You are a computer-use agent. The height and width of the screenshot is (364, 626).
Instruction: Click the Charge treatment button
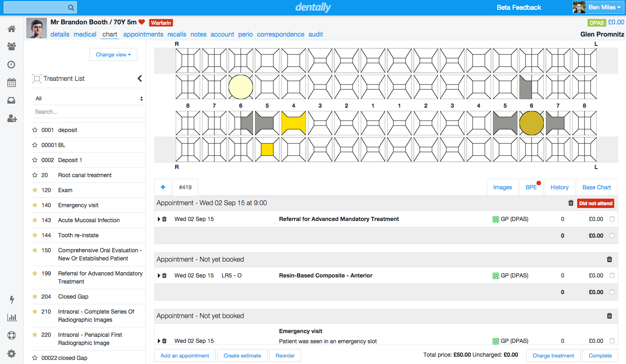(x=553, y=355)
